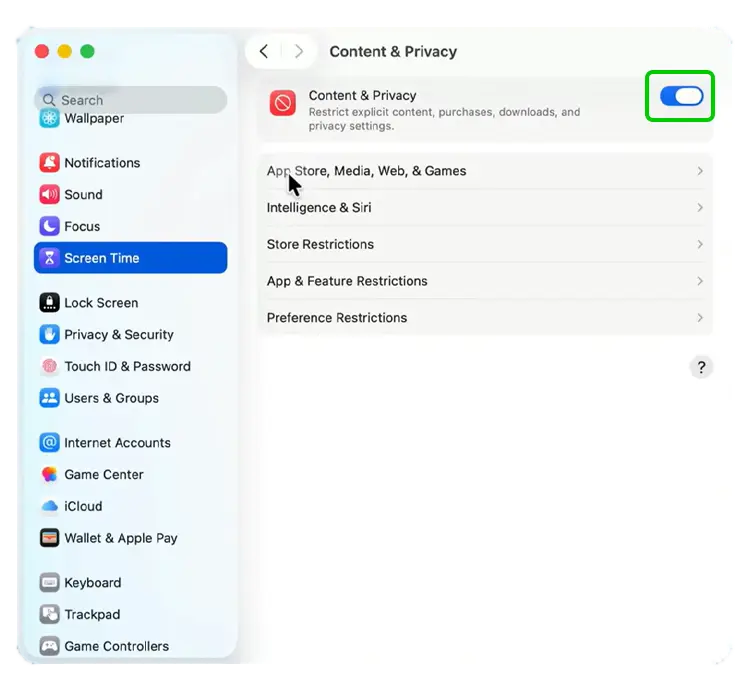Click the Game Center icon
This screenshot has width=748, height=700.
(x=49, y=475)
